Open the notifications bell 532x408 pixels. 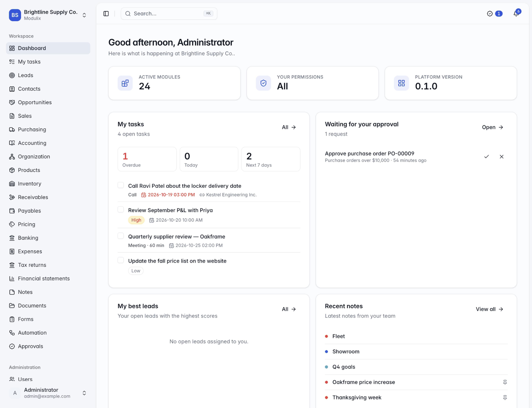click(516, 14)
